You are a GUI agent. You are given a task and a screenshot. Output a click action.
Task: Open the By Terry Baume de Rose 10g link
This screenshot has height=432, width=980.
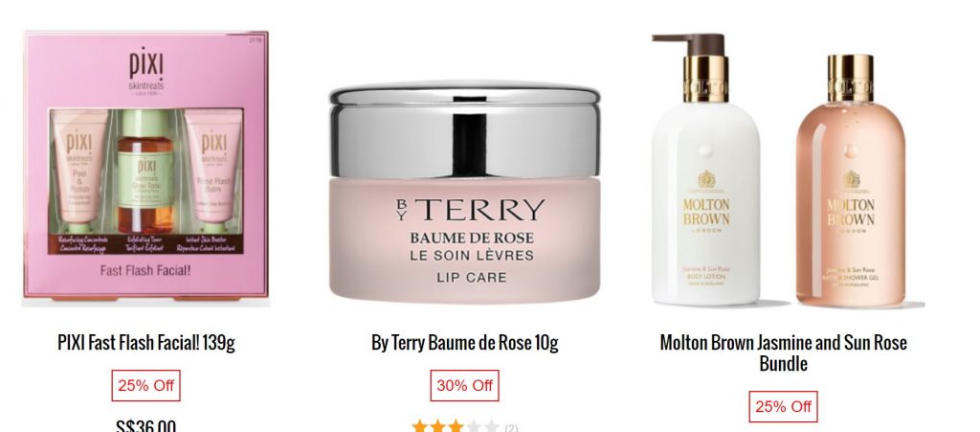pos(464,343)
